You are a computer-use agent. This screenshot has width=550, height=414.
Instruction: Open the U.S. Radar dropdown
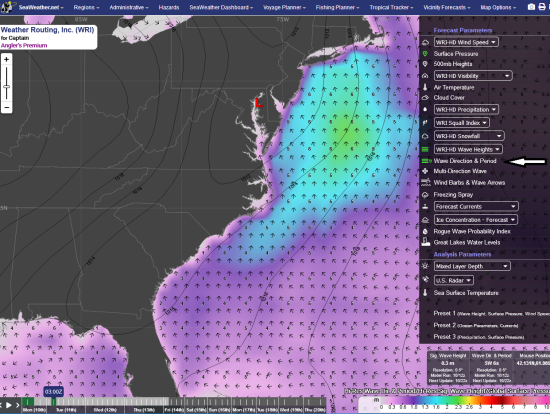454,280
